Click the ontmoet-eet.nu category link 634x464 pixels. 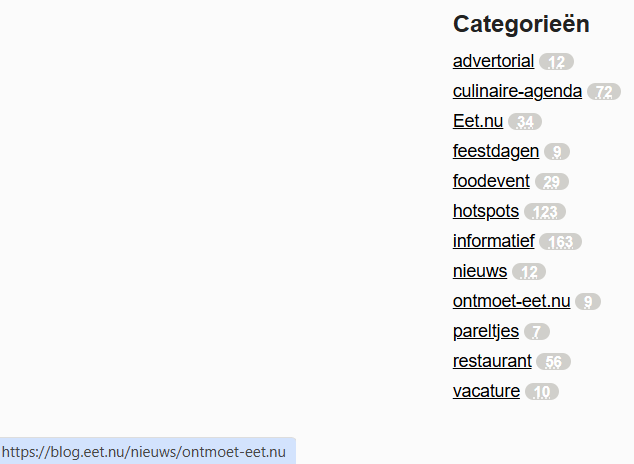[511, 301]
